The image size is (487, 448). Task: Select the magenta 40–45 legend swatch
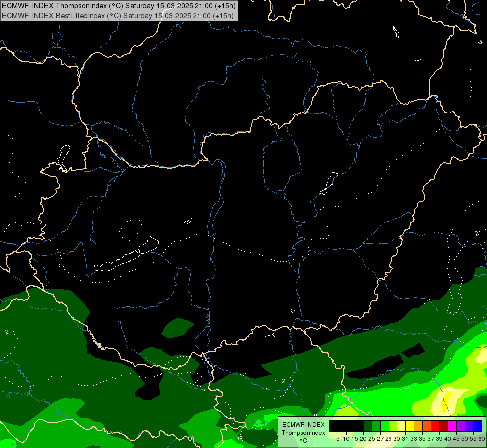point(452,426)
